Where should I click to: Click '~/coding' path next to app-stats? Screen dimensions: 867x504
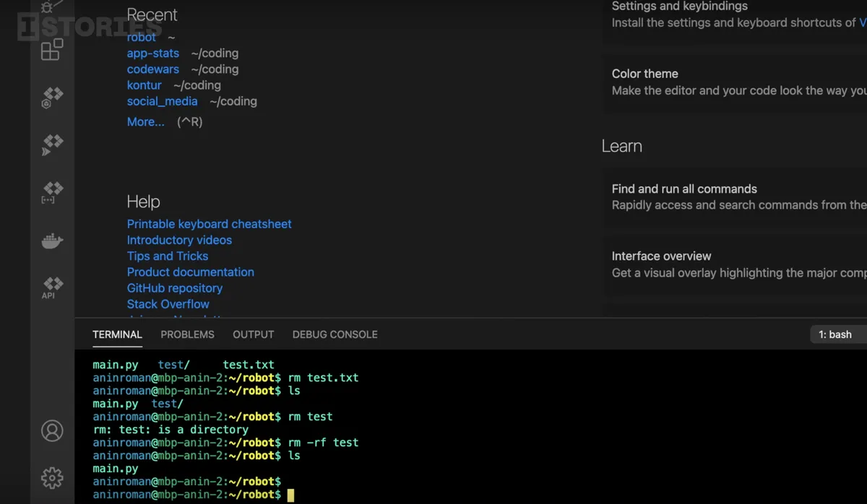coord(215,53)
